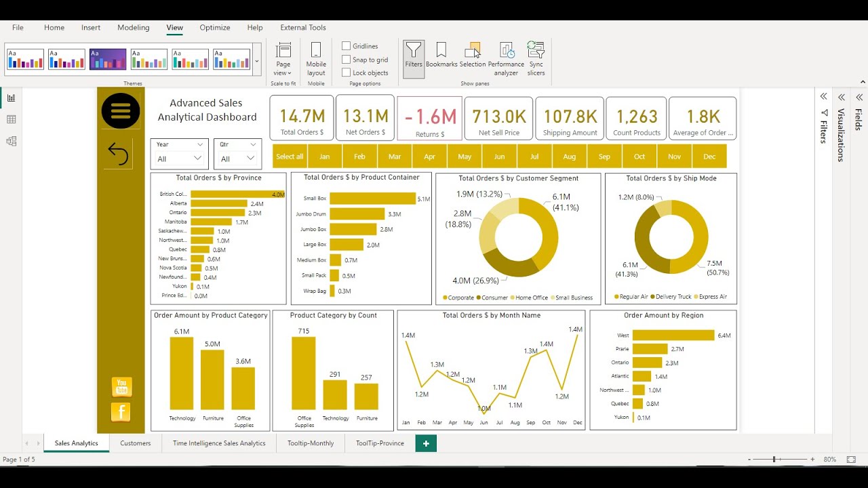Click the back arrow on dashboard
The width and height of the screenshot is (868, 488).
[118, 154]
